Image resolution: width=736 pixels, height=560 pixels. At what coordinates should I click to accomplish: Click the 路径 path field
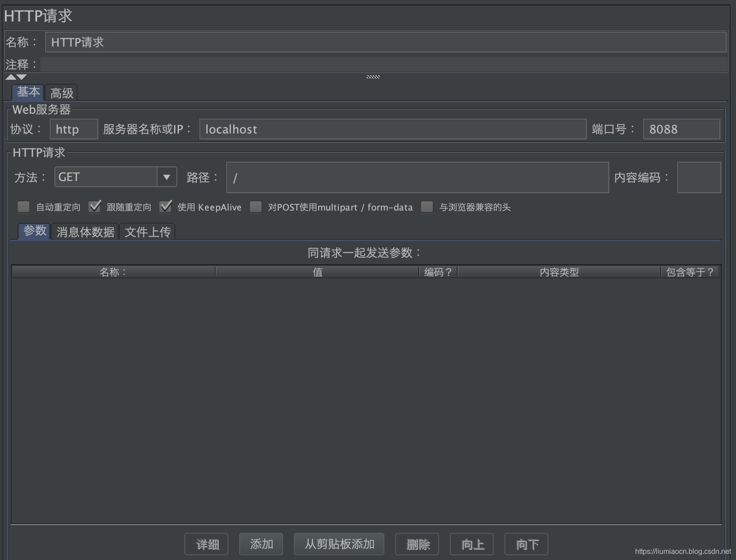click(417, 177)
